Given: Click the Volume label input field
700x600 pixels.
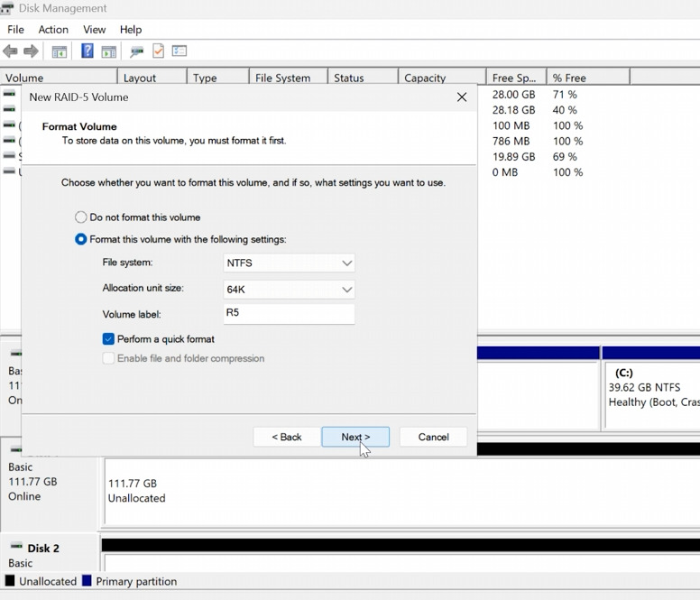Looking at the screenshot, I should [x=289, y=314].
